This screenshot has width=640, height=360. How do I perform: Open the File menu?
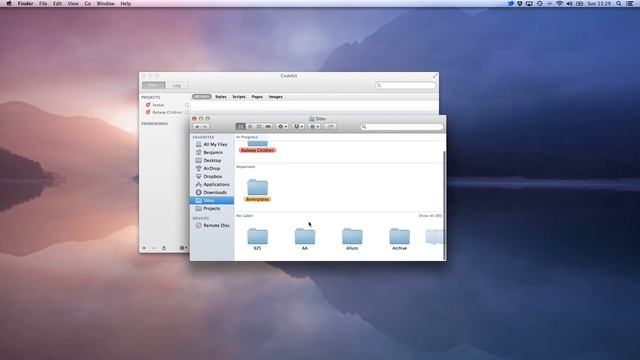click(x=43, y=4)
